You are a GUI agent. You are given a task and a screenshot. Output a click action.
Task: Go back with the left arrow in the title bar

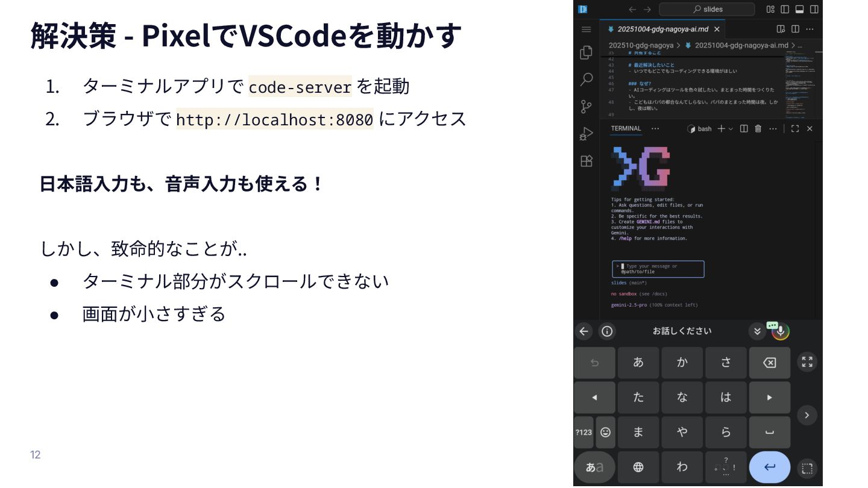pos(632,9)
